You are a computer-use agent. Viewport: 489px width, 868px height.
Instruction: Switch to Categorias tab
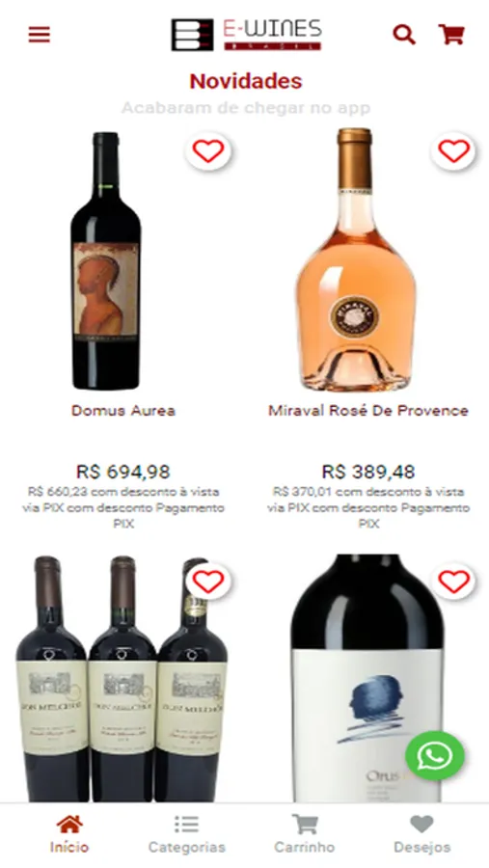tap(186, 835)
